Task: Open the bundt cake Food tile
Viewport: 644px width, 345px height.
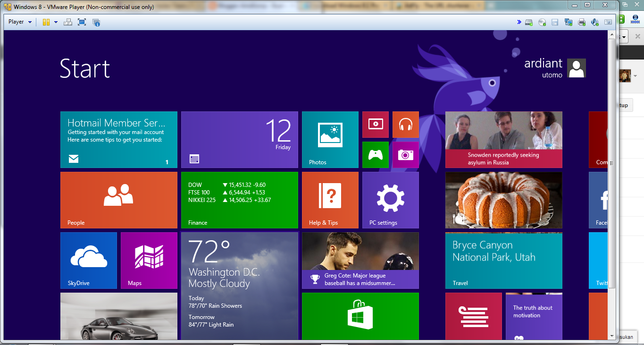Action: (x=504, y=200)
